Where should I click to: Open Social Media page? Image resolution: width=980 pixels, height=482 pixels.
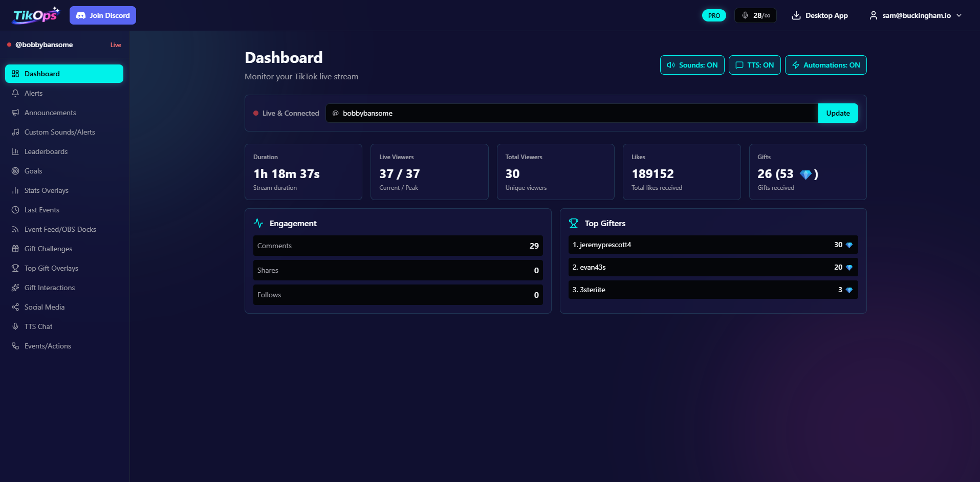64,307
